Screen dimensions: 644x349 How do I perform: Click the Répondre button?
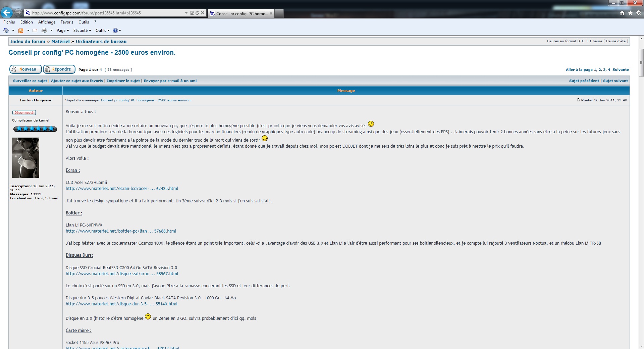pos(59,69)
